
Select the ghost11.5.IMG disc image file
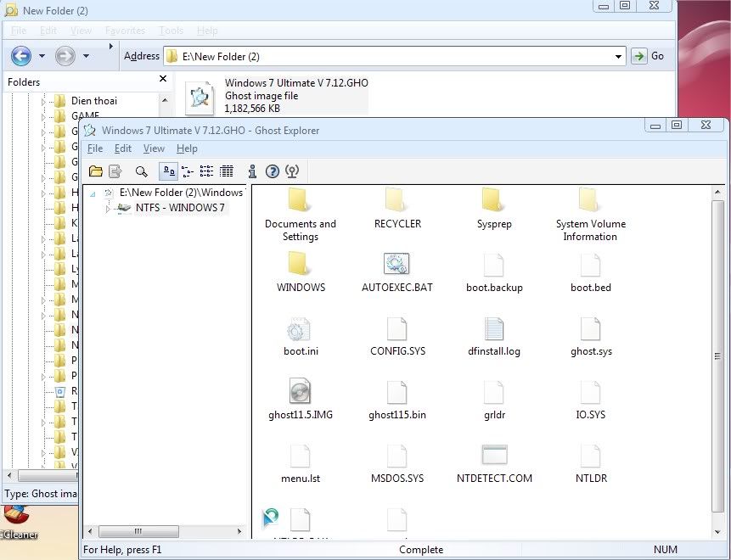click(x=301, y=400)
